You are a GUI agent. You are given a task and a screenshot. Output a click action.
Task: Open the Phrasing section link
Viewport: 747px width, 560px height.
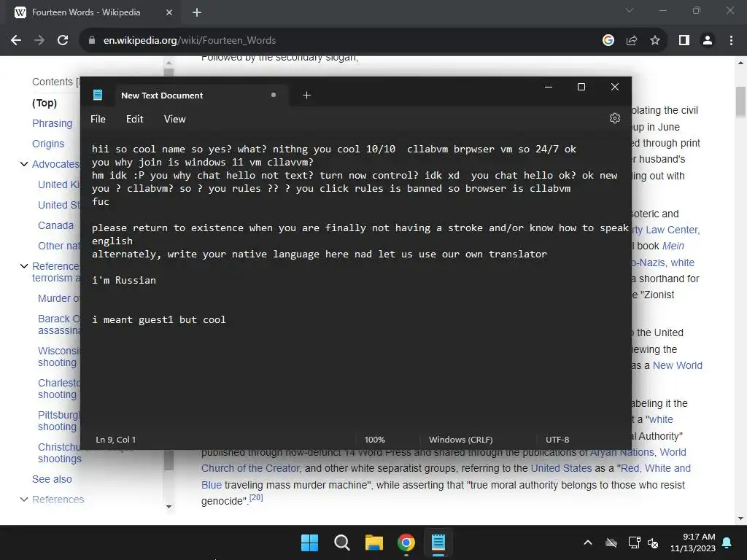tap(53, 123)
